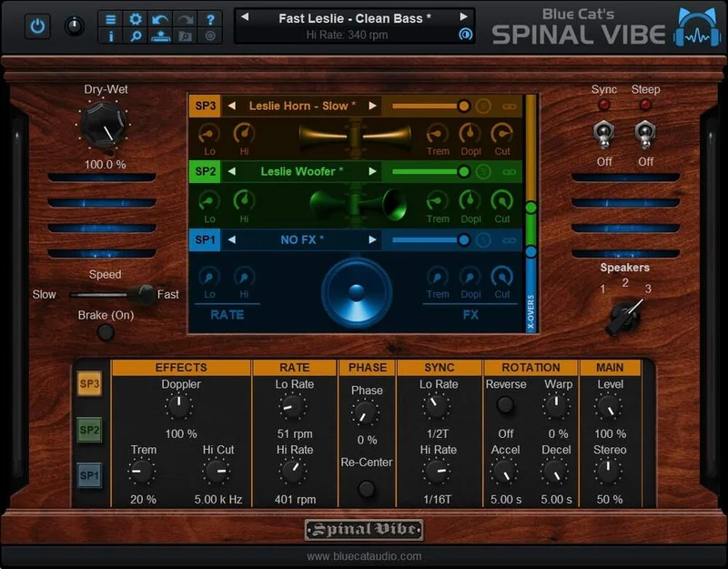Click the SP2 Trem mini knob
The image size is (728, 569).
point(437,200)
